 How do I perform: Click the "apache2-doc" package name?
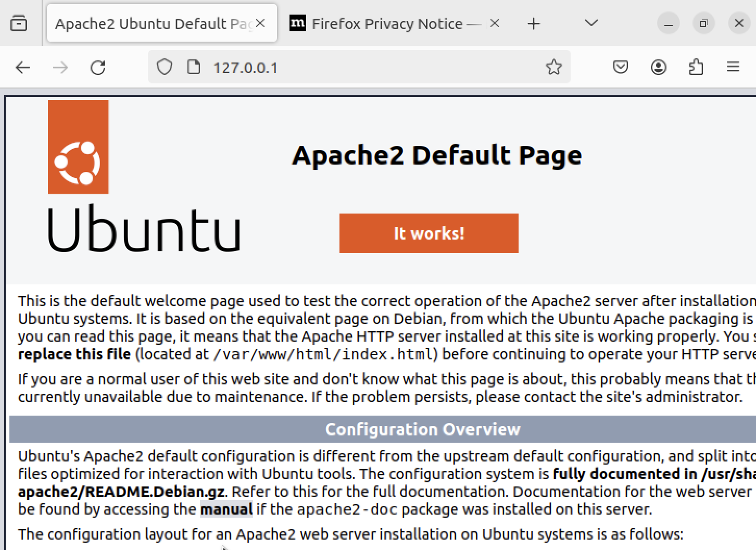(x=348, y=509)
